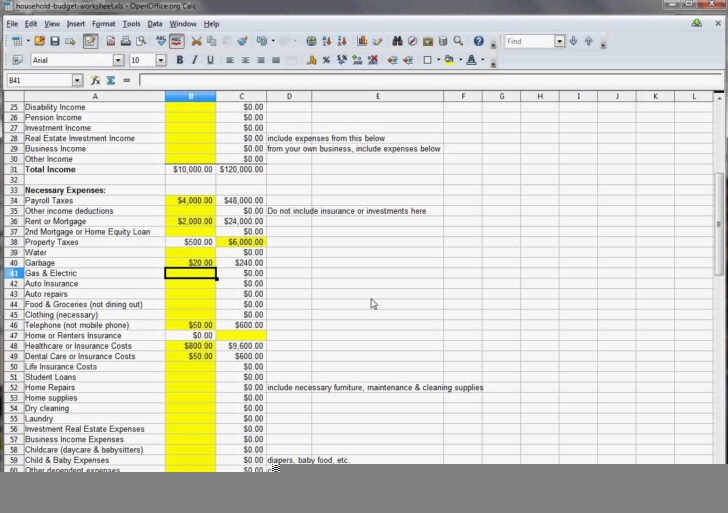The image size is (728, 513).
Task: Toggle AutoSpellcheck
Action: point(176,41)
